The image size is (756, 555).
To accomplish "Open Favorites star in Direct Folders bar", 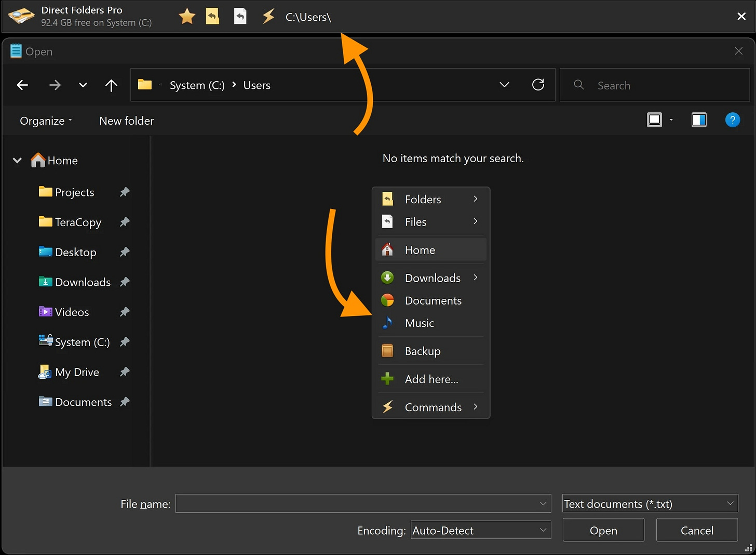I will point(187,17).
